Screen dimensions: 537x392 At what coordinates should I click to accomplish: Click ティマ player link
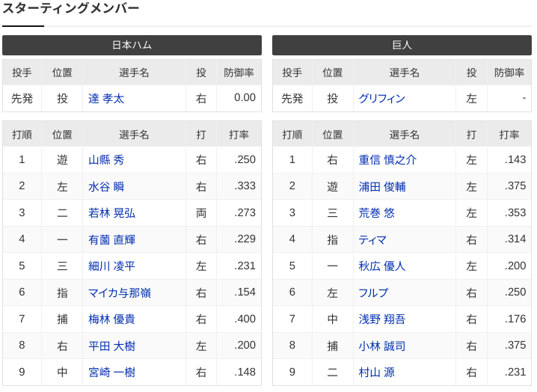372,240
